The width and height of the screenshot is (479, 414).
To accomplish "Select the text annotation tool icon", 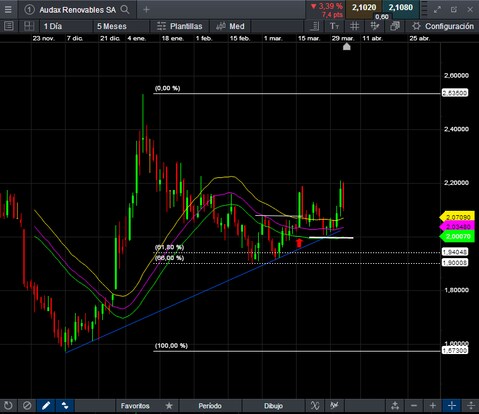I will click(x=334, y=26).
